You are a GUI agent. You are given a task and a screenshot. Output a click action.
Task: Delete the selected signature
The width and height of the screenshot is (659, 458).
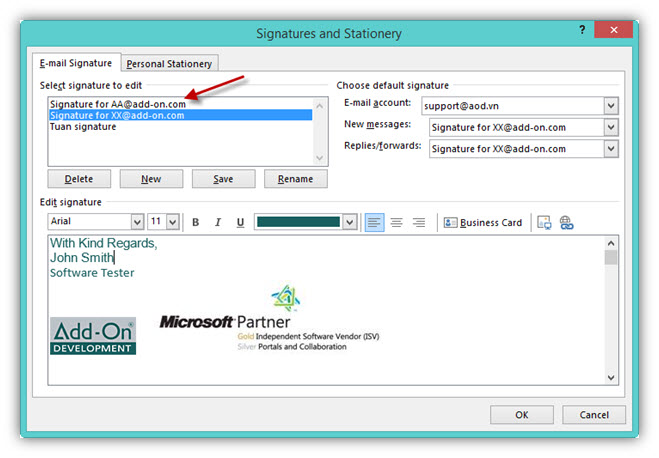click(79, 179)
